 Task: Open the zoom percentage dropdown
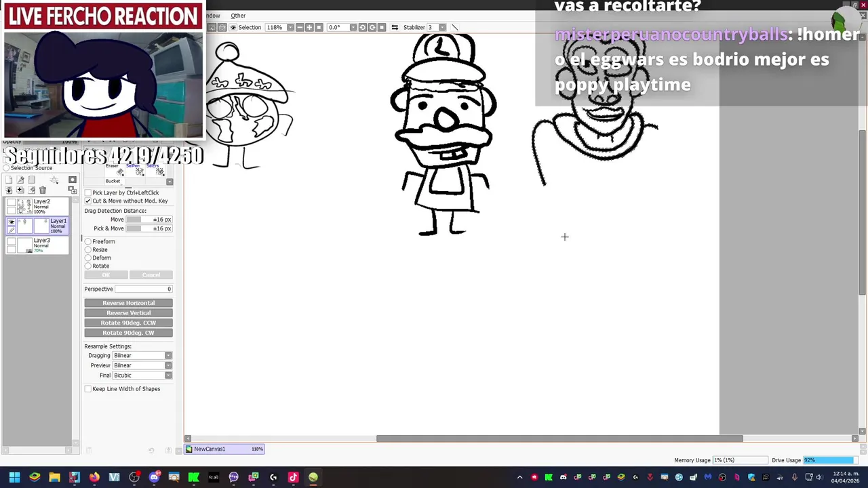coord(291,27)
